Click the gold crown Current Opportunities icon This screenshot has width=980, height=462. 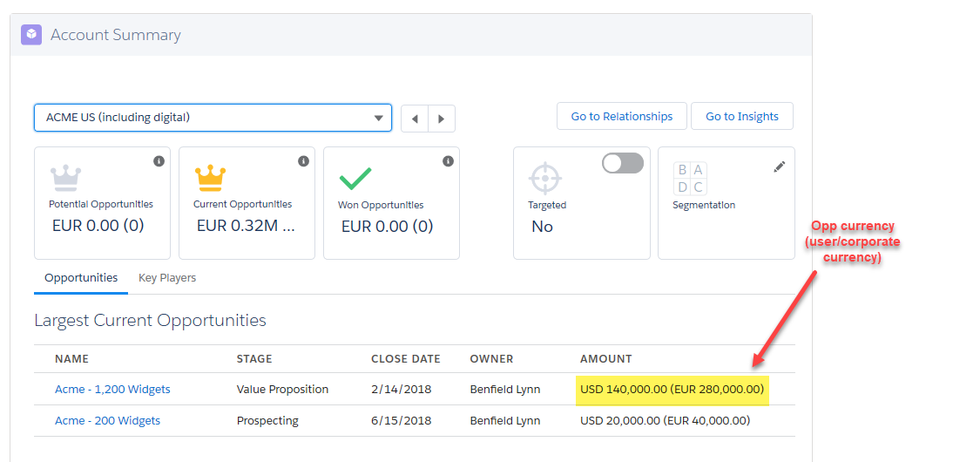211,178
